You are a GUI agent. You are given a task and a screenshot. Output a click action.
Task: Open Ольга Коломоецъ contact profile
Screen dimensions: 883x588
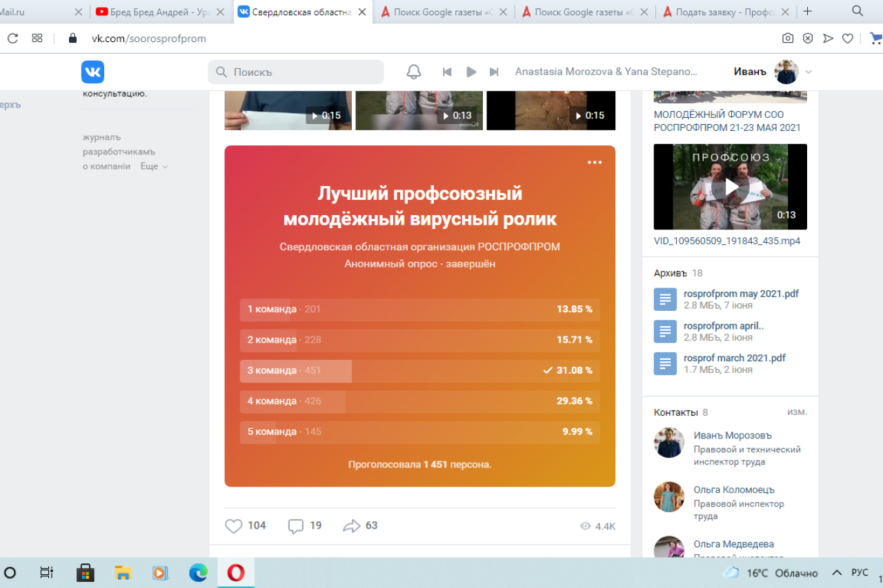point(734,490)
